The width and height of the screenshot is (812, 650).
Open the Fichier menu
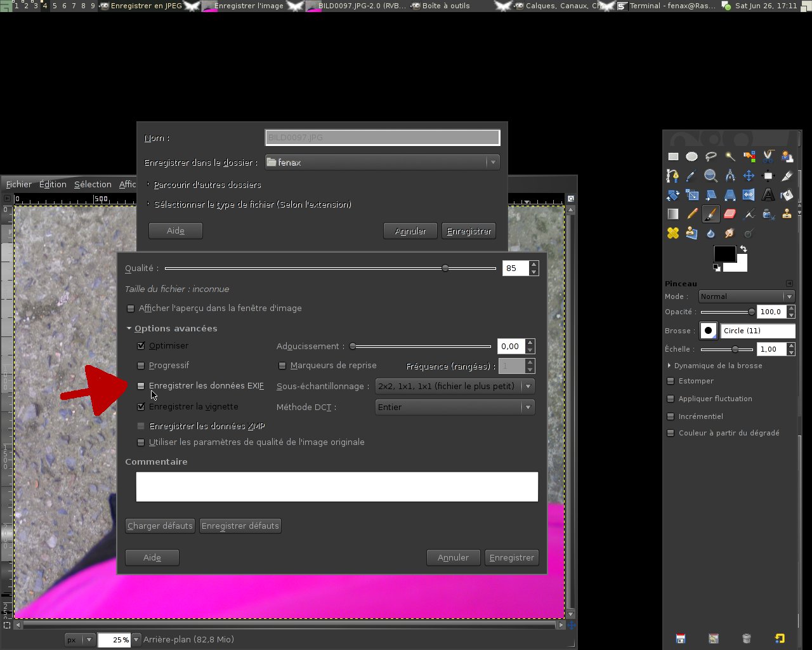[19, 184]
